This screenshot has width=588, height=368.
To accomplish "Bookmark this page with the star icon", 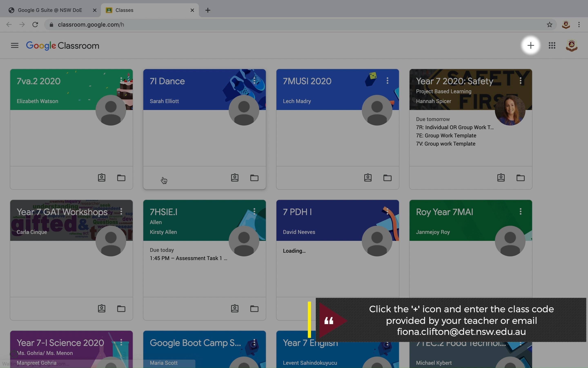I will click(x=550, y=25).
